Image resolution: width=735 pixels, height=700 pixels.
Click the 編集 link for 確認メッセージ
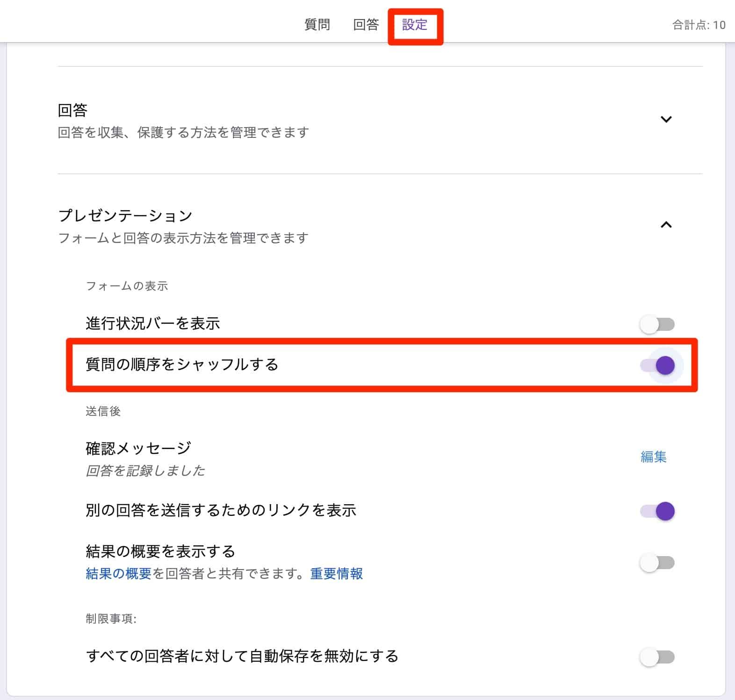click(x=653, y=457)
